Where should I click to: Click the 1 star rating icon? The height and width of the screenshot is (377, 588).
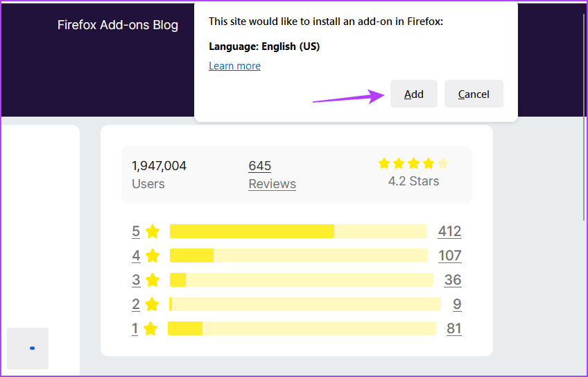point(150,328)
